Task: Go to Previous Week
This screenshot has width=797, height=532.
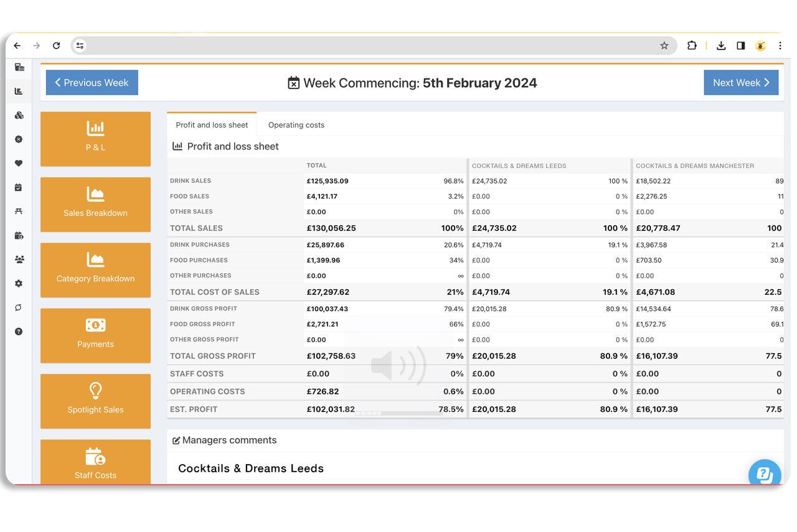Action: pyautogui.click(x=92, y=83)
